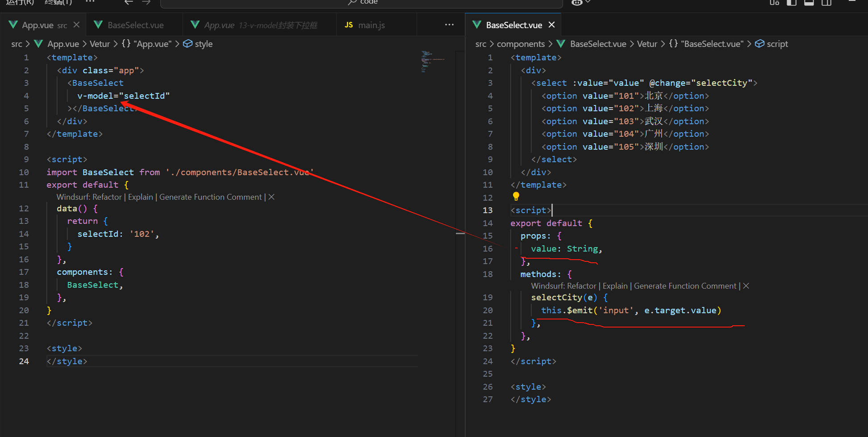Open more actions menu for left editor group
Image resolution: width=868 pixels, height=437 pixels.
(449, 25)
